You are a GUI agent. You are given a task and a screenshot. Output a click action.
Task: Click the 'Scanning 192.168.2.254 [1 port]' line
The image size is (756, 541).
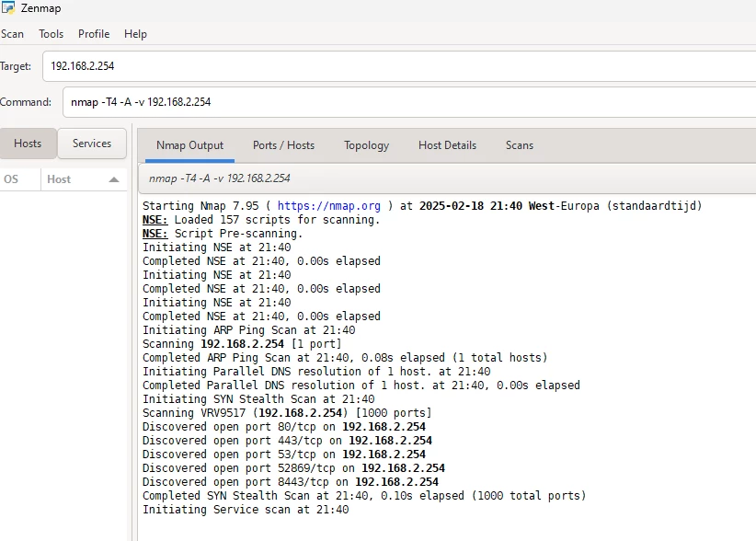242,344
